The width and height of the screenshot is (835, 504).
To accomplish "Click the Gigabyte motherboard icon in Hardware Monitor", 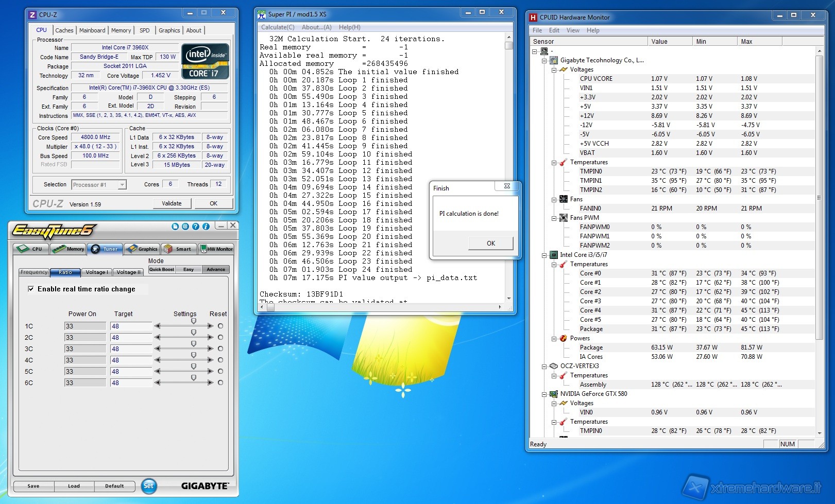I will point(554,60).
